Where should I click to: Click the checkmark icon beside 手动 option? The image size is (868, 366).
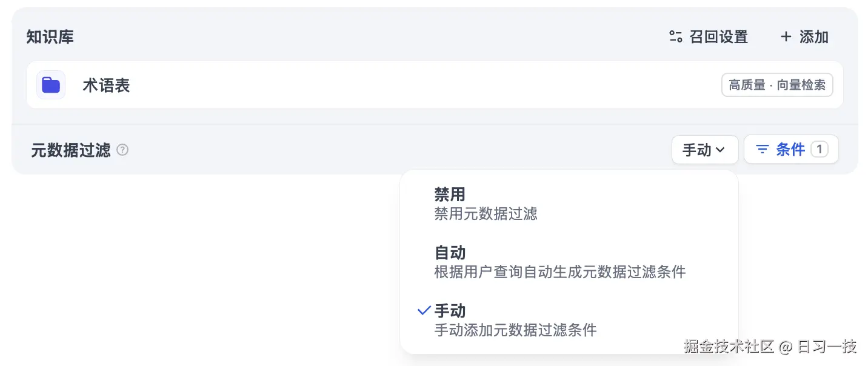423,310
